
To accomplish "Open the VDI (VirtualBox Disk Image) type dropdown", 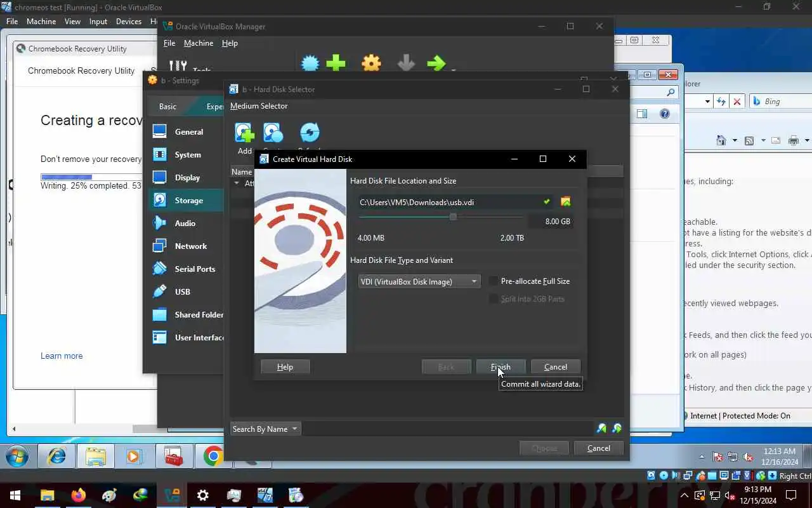I will click(x=419, y=281).
